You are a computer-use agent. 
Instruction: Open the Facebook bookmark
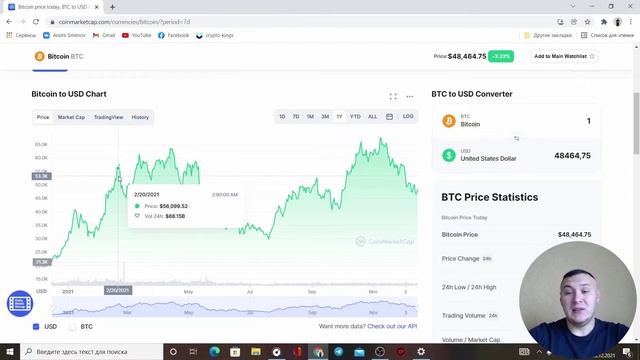click(173, 36)
